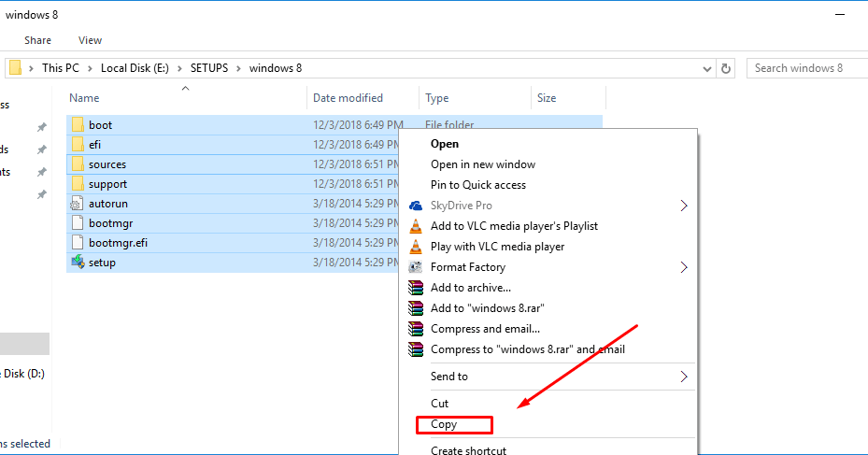Open the address bar history dropdown
The height and width of the screenshot is (455, 868).
tap(706, 68)
